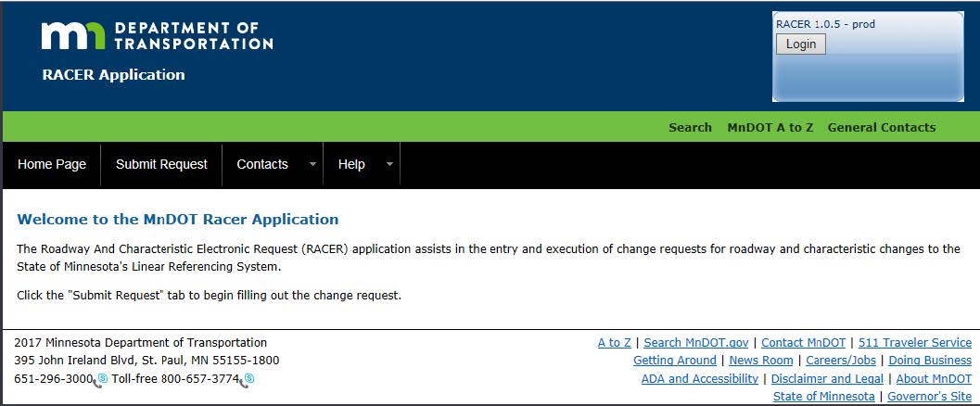Expand the Contacts menu dropdown arrow
Viewport: 980px width, 406px height.
coord(312,165)
